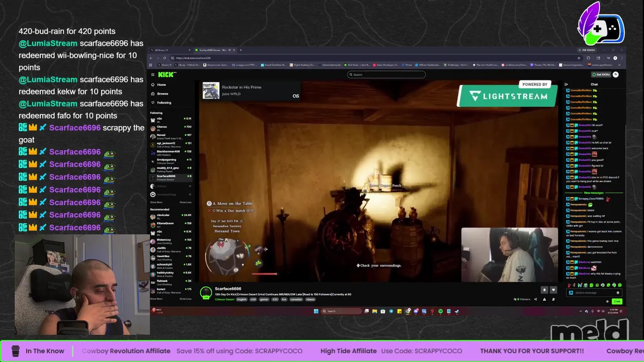This screenshot has height=362, width=644.
Task: Send message with green Chat button
Action: pyautogui.click(x=617, y=301)
